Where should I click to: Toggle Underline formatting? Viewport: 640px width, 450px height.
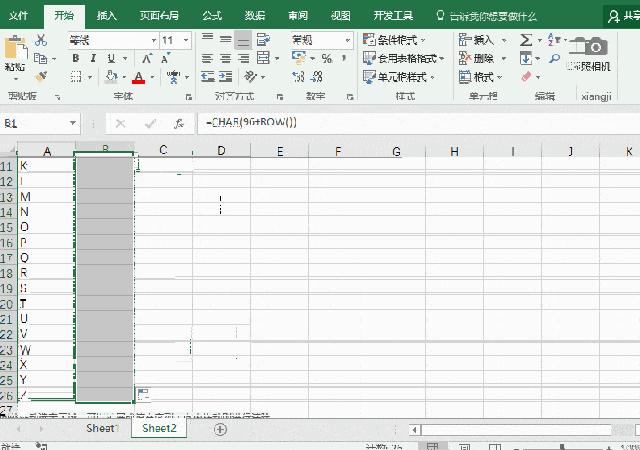tap(111, 58)
